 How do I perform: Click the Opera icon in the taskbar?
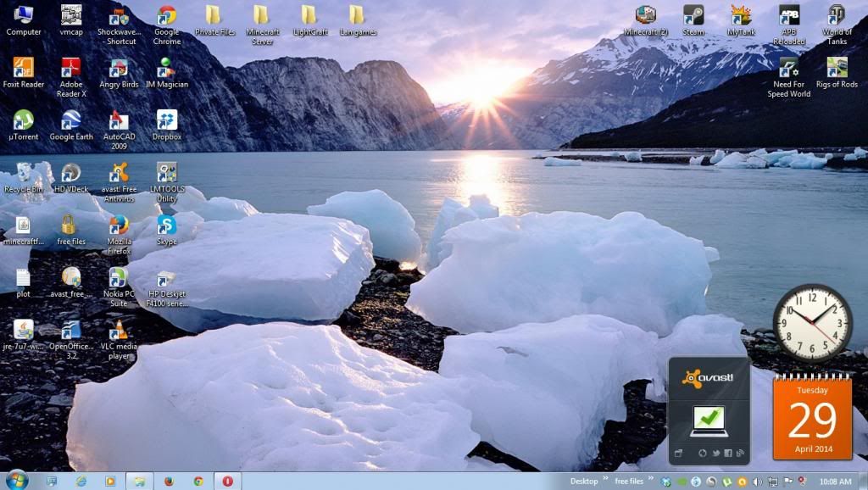(227, 481)
